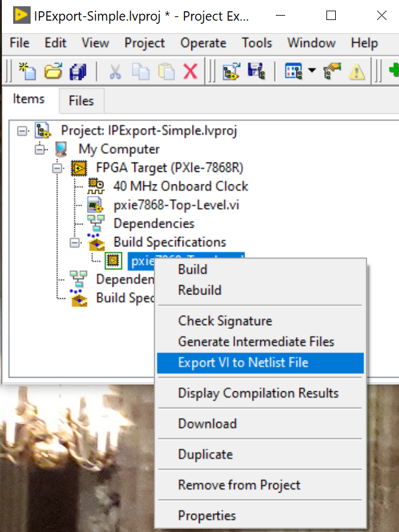Click the Open Project folder icon
This screenshot has height=532, width=399.
pyautogui.click(x=53, y=71)
